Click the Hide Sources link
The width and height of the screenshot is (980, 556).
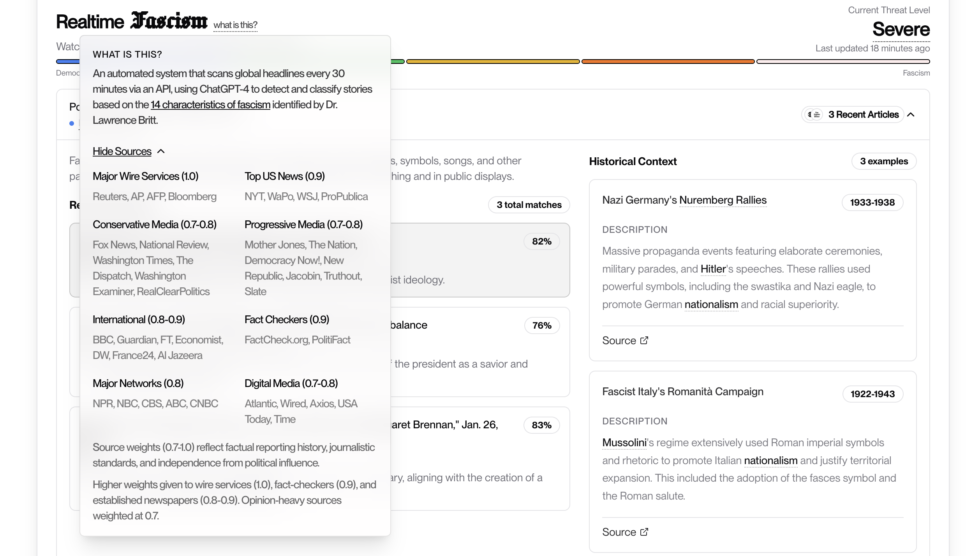[122, 151]
